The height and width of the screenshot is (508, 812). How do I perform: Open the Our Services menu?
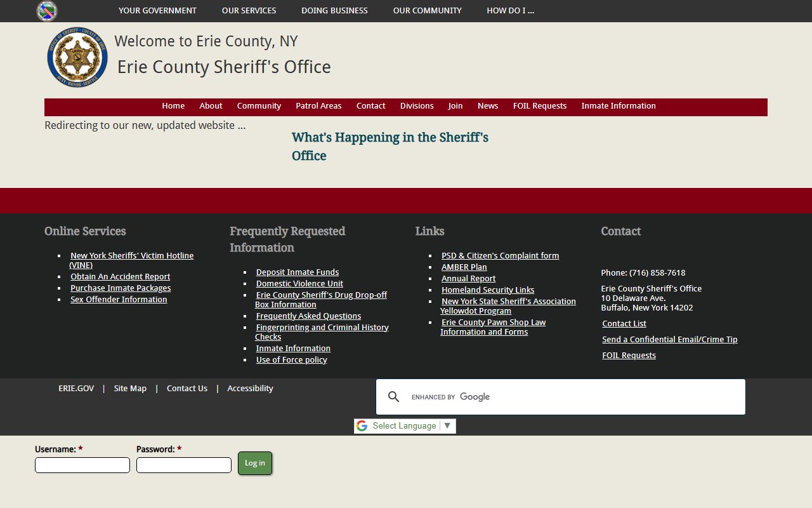point(249,11)
